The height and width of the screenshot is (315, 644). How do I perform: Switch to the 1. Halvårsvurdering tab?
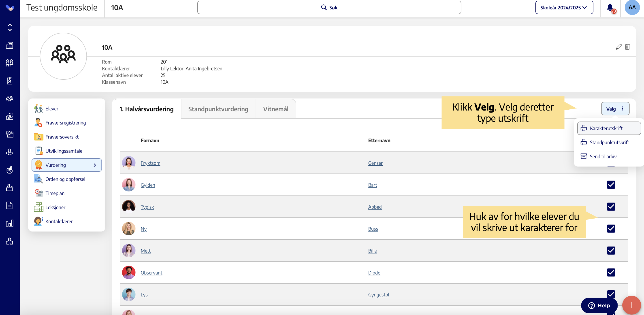coord(147,109)
